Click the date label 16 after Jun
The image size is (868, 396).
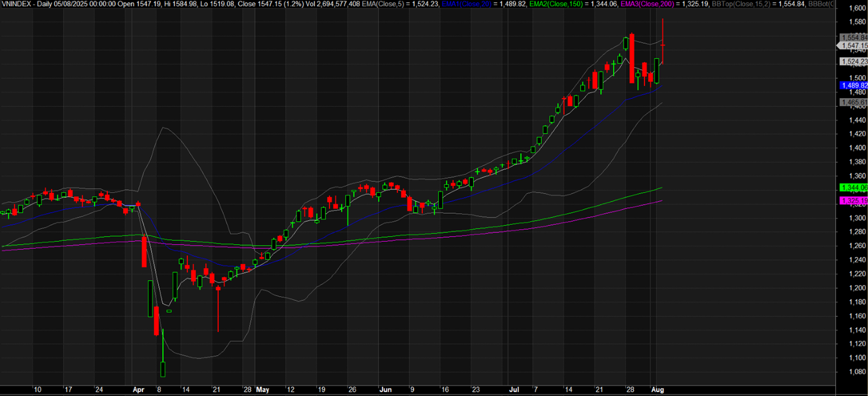(446, 389)
